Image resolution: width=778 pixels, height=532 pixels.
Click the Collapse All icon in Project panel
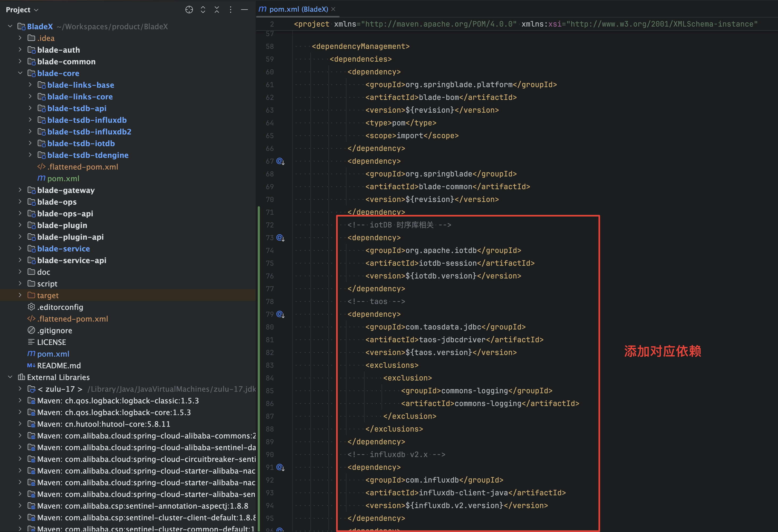point(217,10)
